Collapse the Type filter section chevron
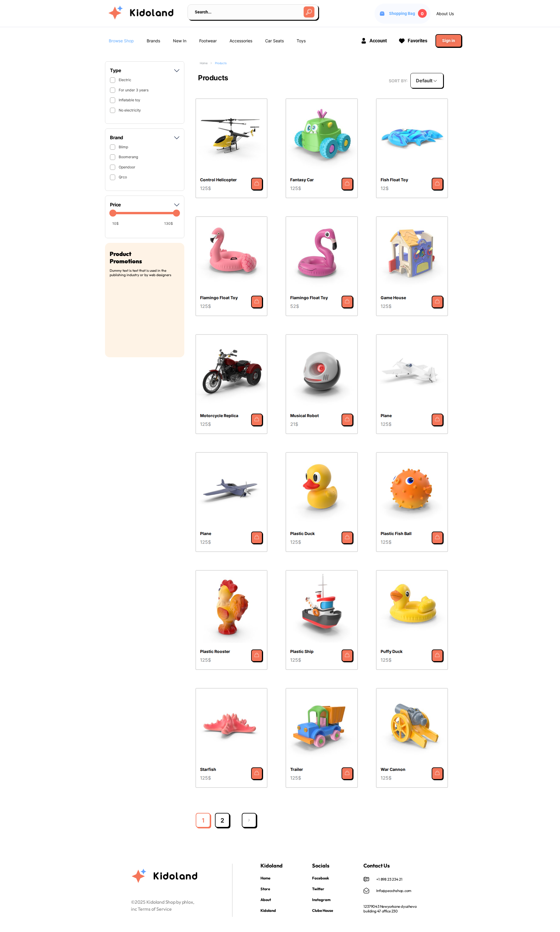 point(176,71)
